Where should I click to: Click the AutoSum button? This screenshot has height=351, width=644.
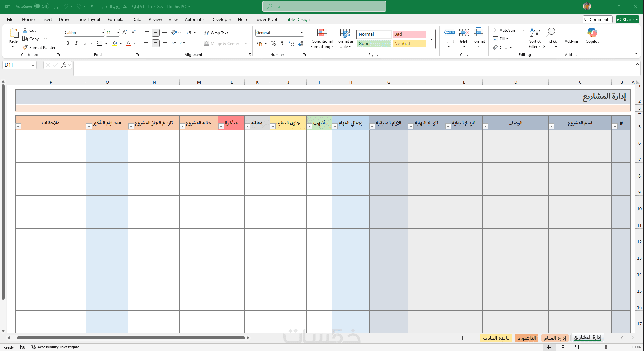(505, 30)
